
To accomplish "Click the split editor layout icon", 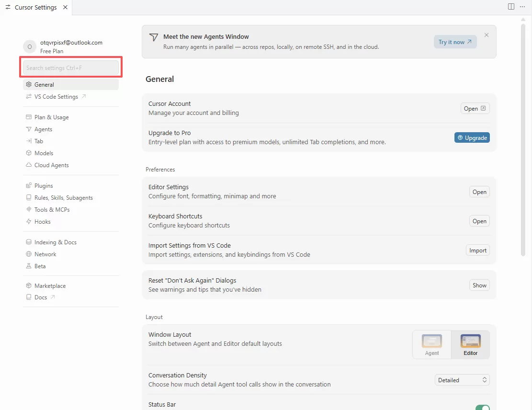I will tap(511, 6).
